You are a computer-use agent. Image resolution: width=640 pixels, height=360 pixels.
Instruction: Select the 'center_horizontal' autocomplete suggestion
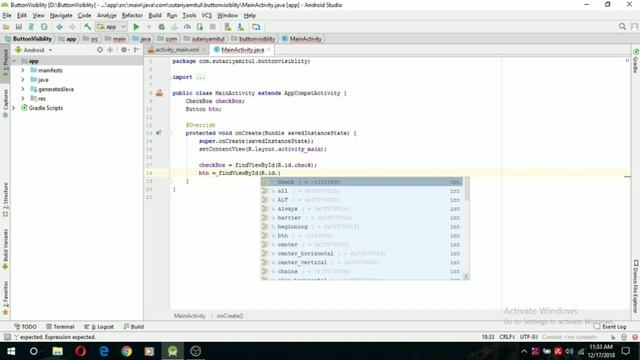[362, 253]
